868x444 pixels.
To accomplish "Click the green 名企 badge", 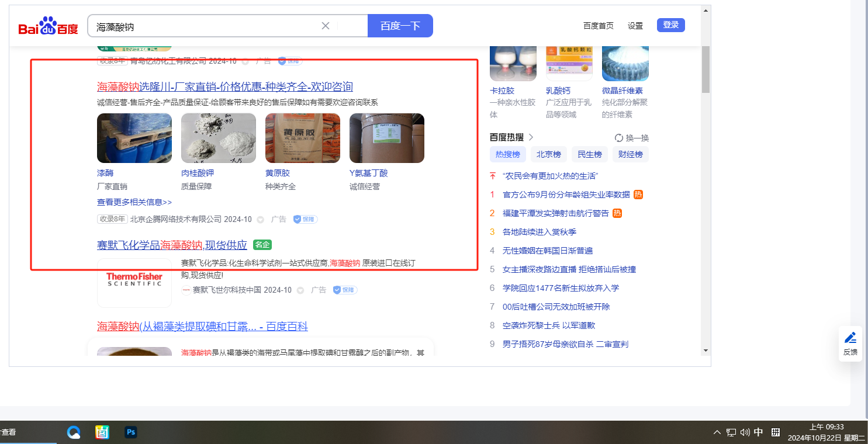I will 262,245.
